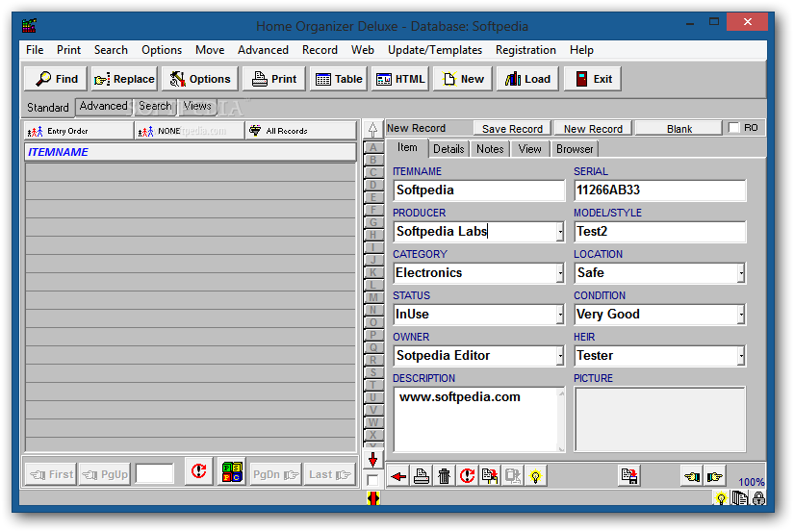Click the Exit toolbar button
This screenshot has height=532, width=794.
(x=593, y=79)
